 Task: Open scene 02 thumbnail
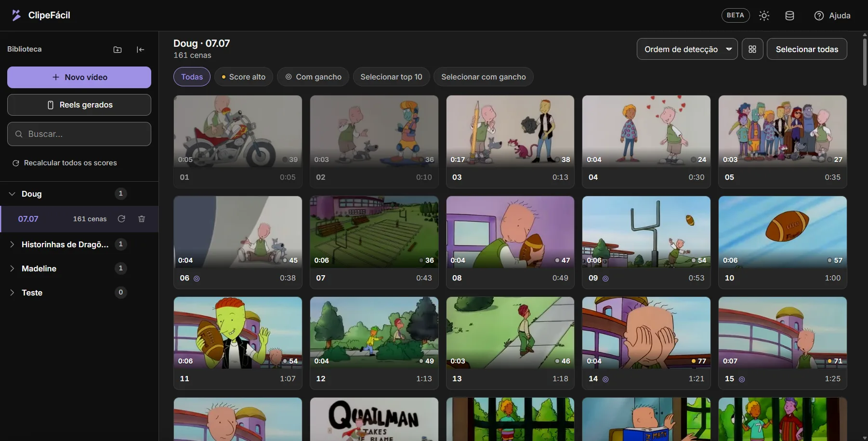(x=374, y=131)
